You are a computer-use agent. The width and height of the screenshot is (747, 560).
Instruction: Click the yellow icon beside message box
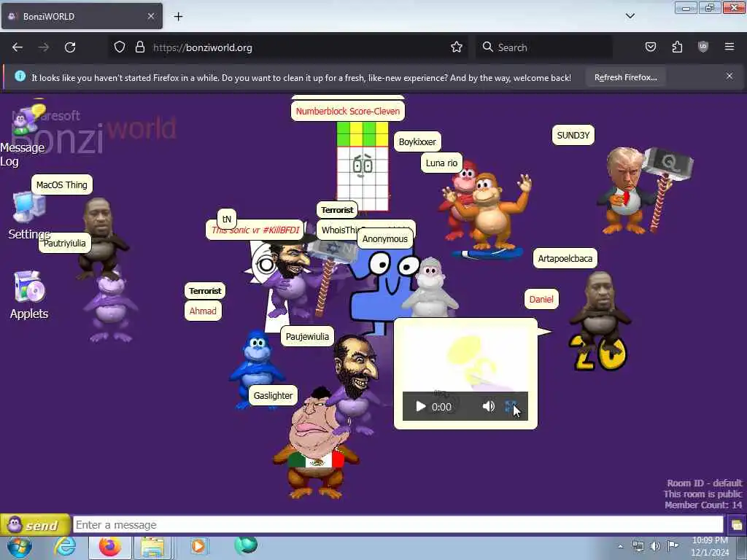click(x=737, y=525)
